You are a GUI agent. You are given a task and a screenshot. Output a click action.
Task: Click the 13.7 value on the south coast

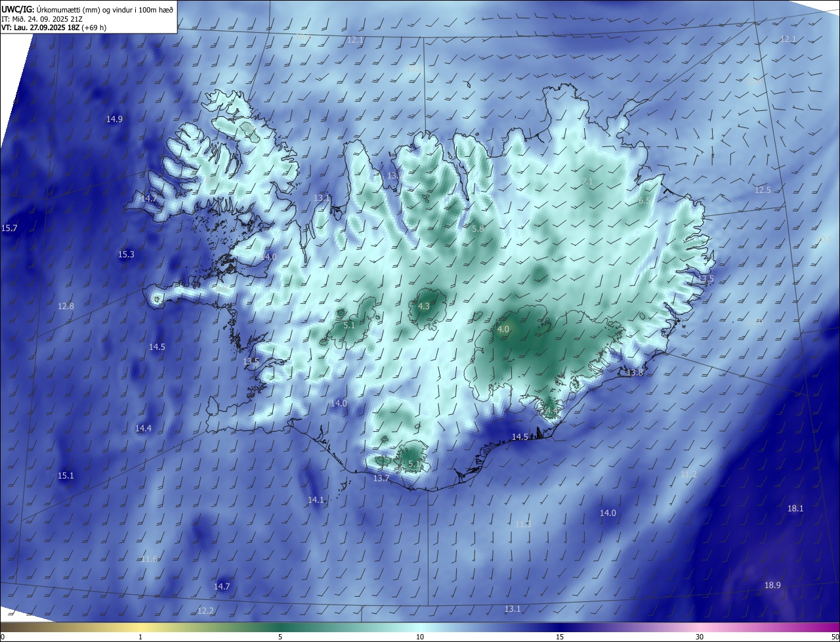[381, 478]
